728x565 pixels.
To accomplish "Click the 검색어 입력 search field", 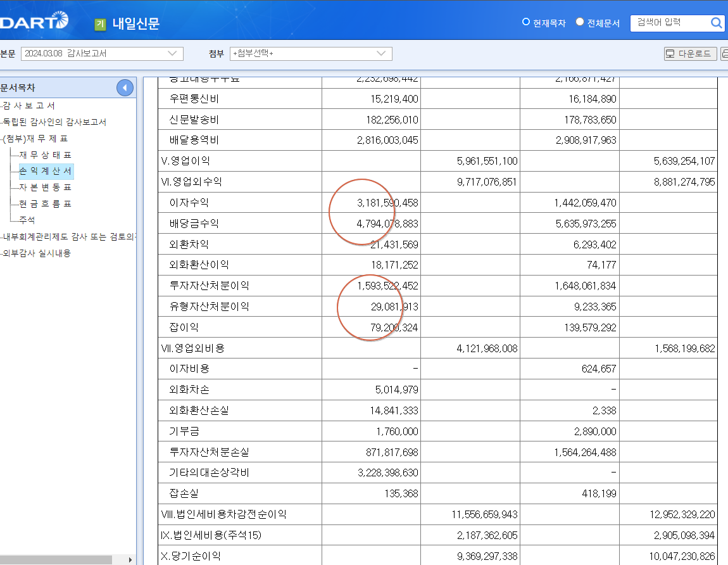I will [671, 23].
